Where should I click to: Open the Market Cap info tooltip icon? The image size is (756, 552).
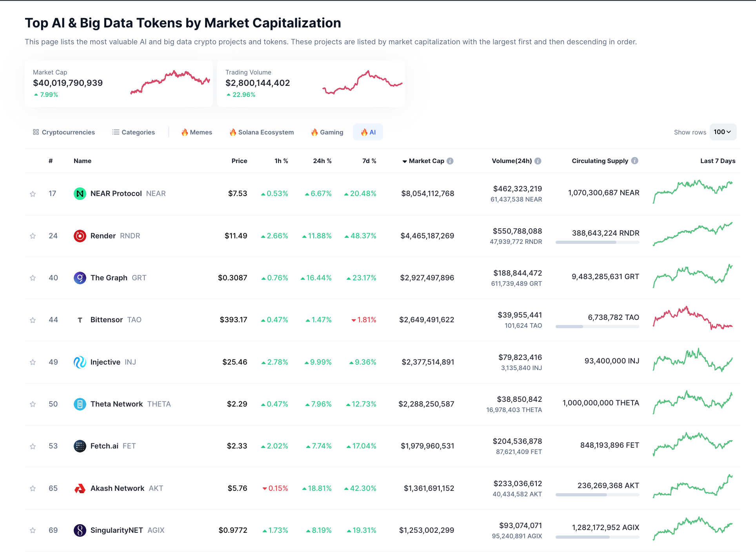(x=450, y=161)
